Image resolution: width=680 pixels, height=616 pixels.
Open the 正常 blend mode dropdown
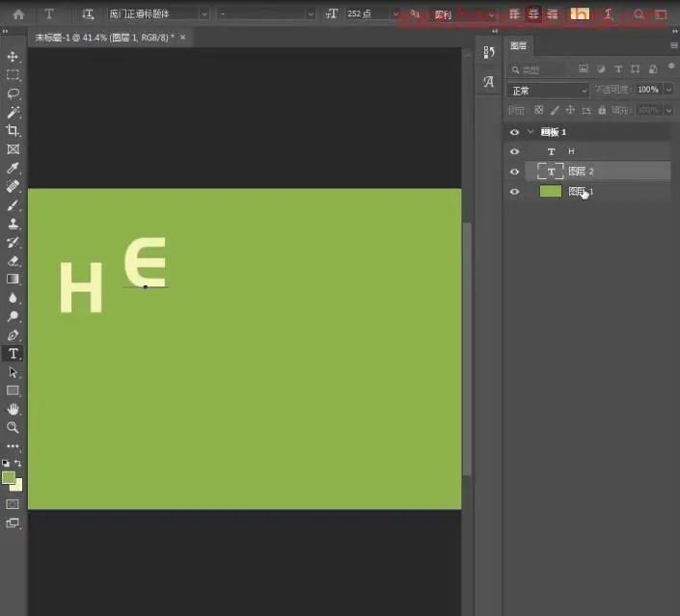(x=548, y=91)
